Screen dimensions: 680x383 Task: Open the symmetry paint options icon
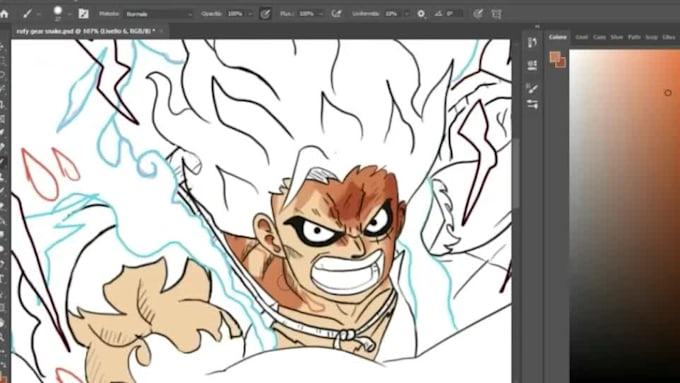[x=497, y=14]
